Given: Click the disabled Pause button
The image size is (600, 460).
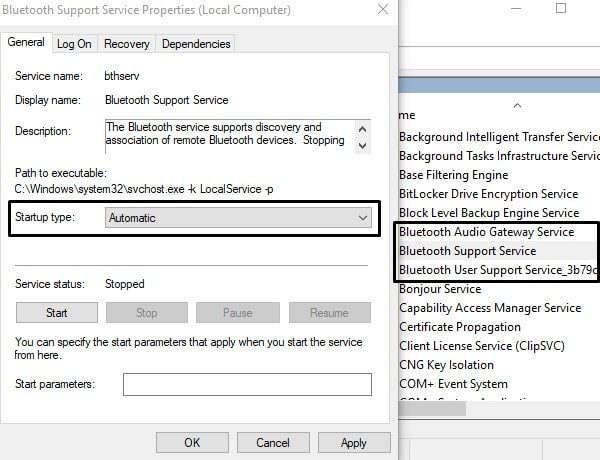Looking at the screenshot, I should [238, 313].
